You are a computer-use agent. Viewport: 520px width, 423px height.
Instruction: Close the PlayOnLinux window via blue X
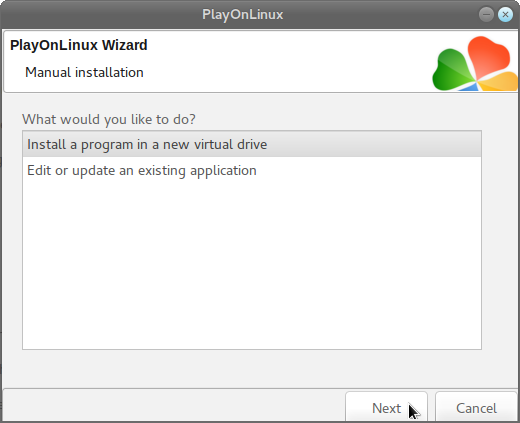[505, 14]
